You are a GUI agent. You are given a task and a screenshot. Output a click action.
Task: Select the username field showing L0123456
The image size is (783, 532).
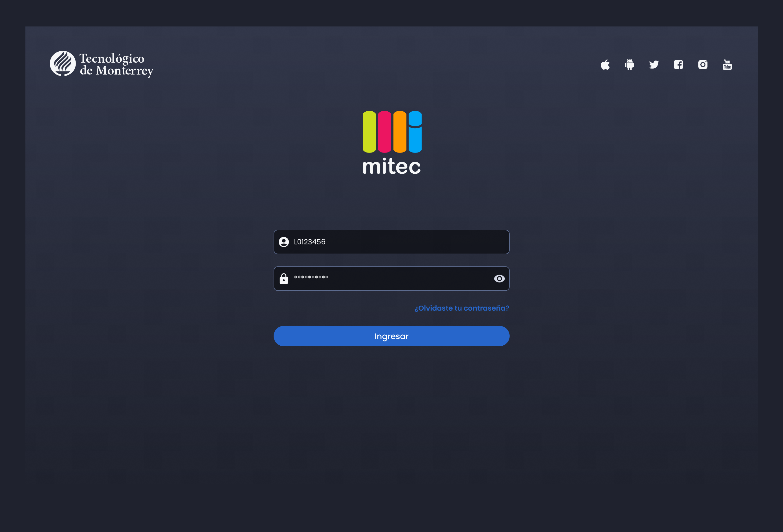click(x=391, y=242)
